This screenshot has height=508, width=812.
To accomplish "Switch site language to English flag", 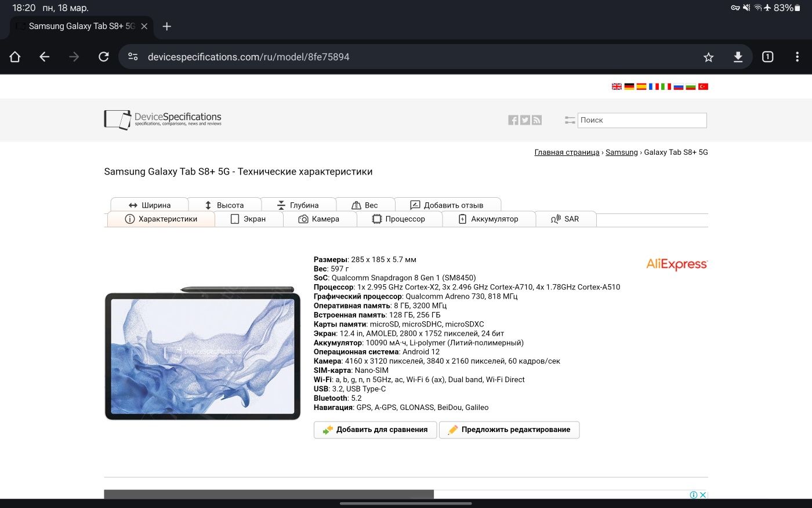I will tap(617, 86).
